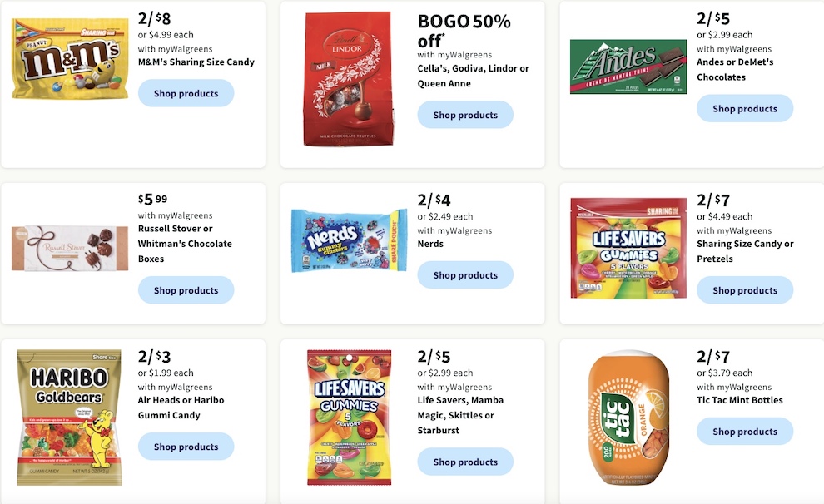Viewport: 824px width, 504px height.
Task: Shop products for Life Savers, Mamba Magic, Skittles
Action: [x=465, y=462]
